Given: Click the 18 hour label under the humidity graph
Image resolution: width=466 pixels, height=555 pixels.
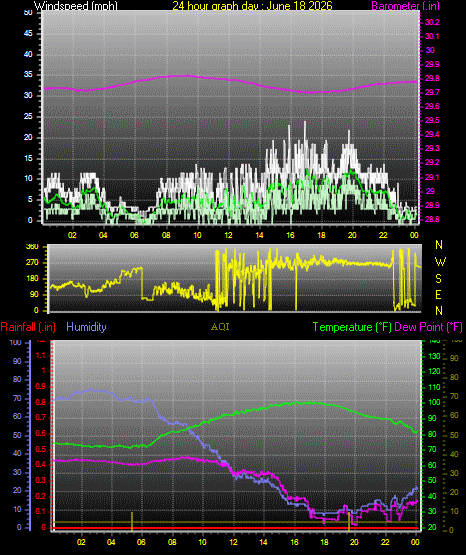Looking at the screenshot, I should pyautogui.click(x=324, y=542).
